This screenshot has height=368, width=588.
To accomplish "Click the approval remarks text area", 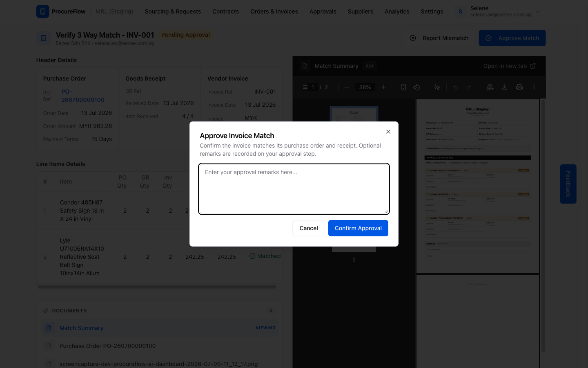I will click(x=294, y=189).
